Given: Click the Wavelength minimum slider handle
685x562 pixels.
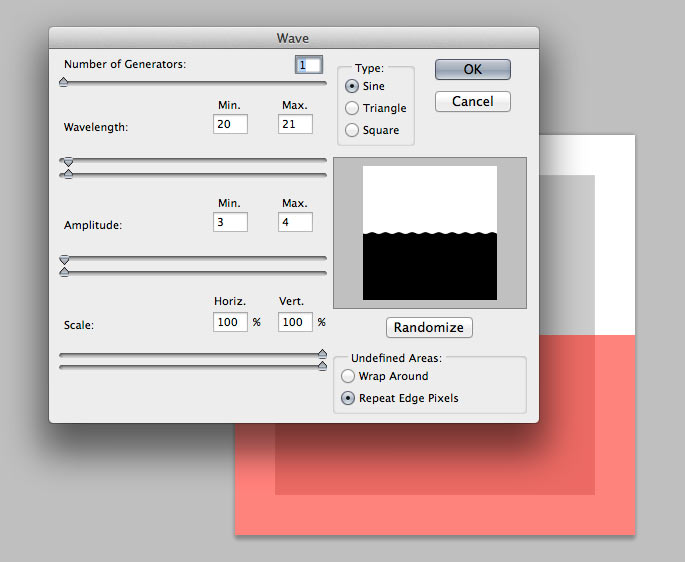Looking at the screenshot, I should [x=67, y=161].
